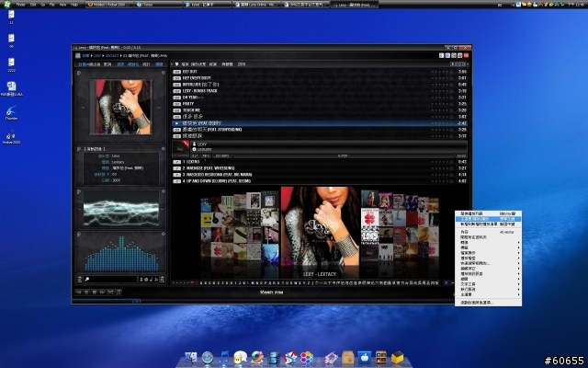Open Safari compass icon in dock
This screenshot has height=368, width=588.
(x=208, y=358)
